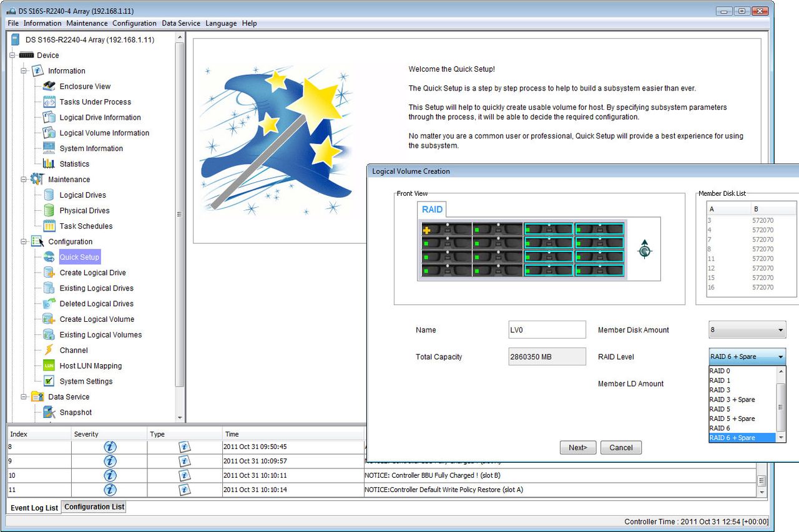Click the Existing Logical Volumes icon
Image resolution: width=799 pixels, height=532 pixels.
[x=49, y=335]
